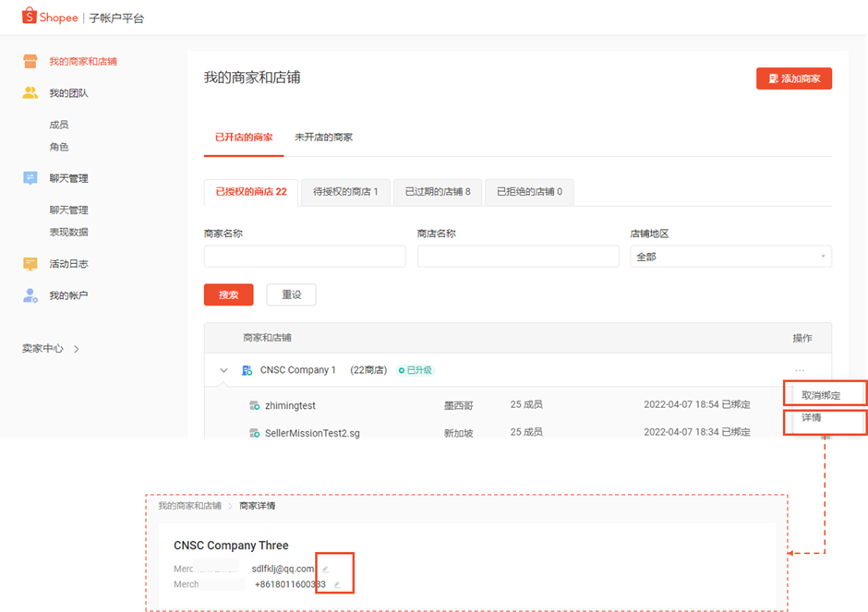Click the 聊天管理 chat bubble icon

point(30,177)
